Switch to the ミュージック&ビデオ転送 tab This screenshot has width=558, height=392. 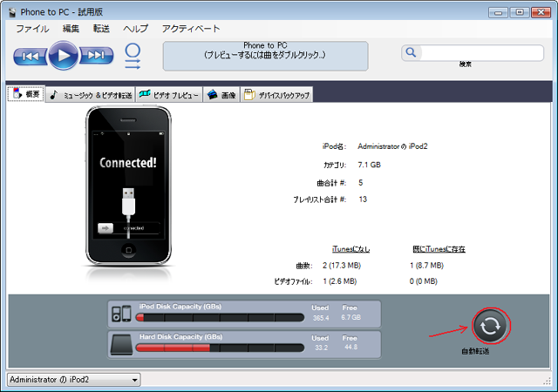(90, 95)
